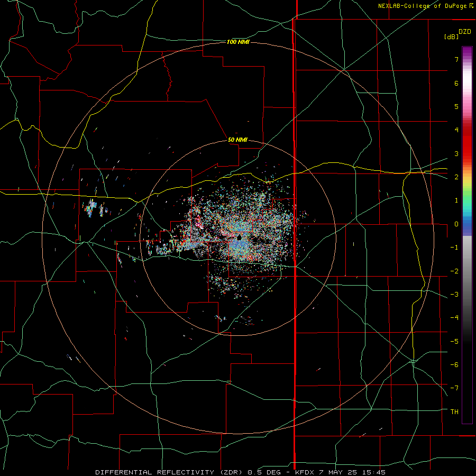
Task: Click the -4 value on the scale
Action: [454, 318]
